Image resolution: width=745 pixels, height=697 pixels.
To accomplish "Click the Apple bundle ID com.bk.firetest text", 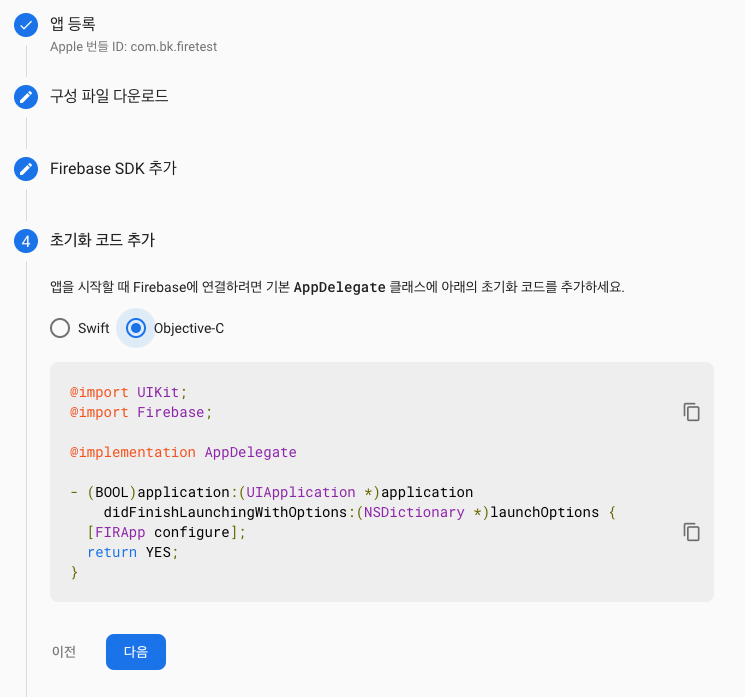I will tap(133, 46).
